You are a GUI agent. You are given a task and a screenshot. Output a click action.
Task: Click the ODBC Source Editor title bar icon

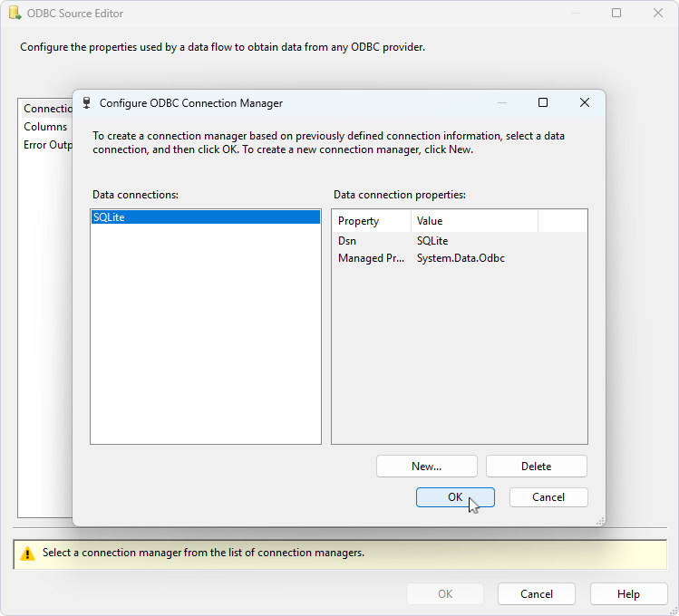[15, 14]
